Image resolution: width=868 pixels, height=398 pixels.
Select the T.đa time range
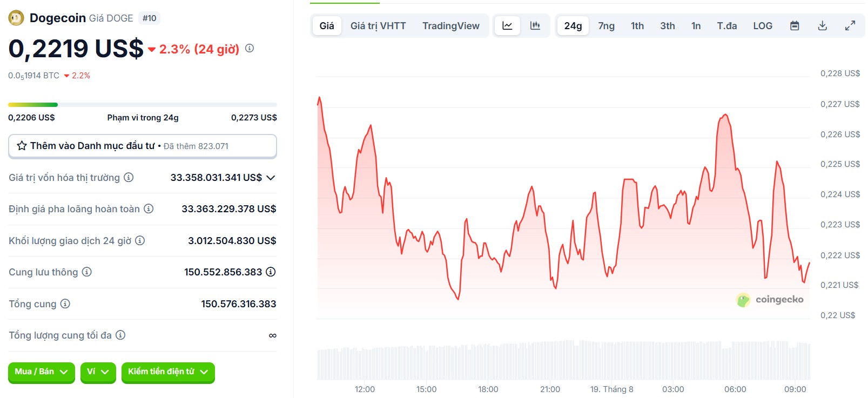tap(727, 26)
